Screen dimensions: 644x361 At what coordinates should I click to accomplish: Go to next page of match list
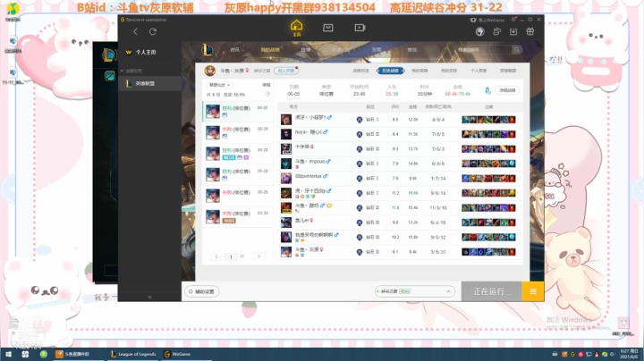[x=258, y=256]
